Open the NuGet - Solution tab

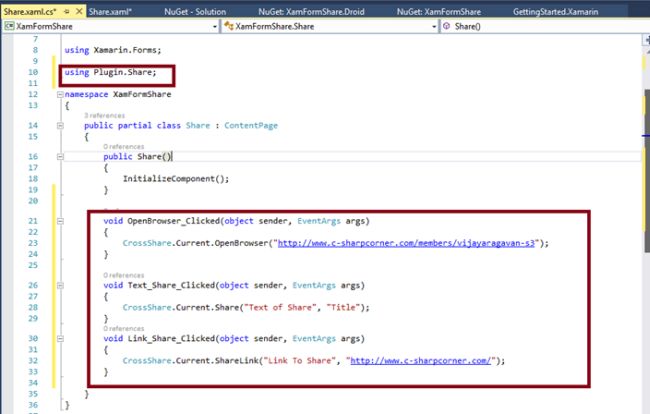(x=195, y=12)
